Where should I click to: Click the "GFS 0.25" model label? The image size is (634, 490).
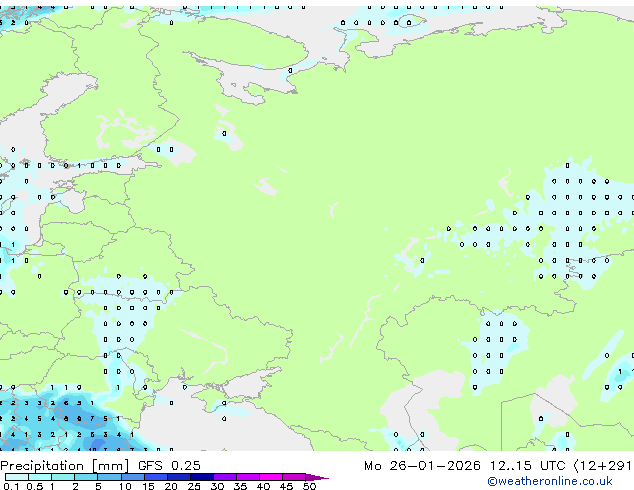(169, 466)
